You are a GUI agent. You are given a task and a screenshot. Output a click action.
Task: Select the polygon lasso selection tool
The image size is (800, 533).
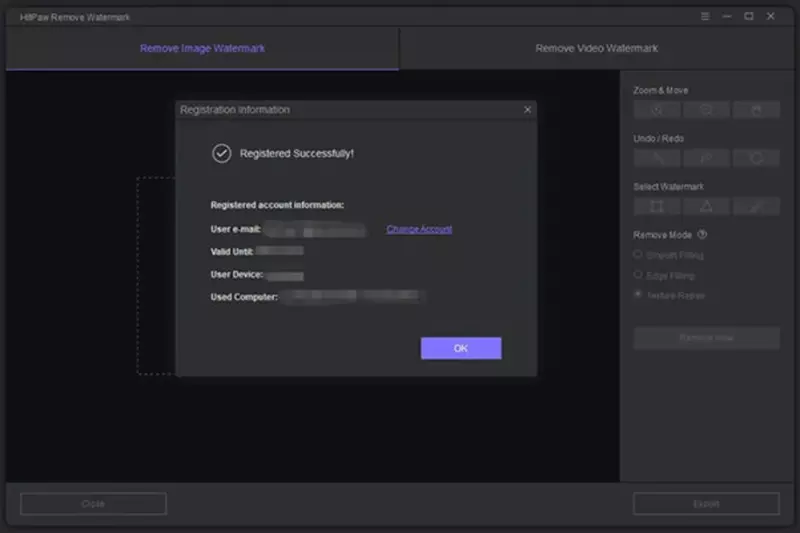(706, 207)
